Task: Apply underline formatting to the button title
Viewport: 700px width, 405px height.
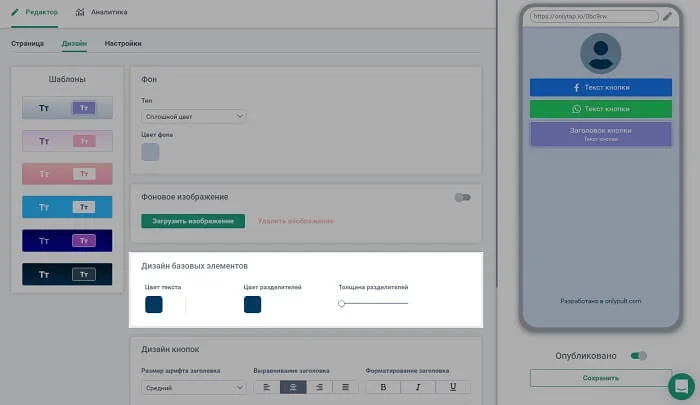Action: tap(452, 387)
